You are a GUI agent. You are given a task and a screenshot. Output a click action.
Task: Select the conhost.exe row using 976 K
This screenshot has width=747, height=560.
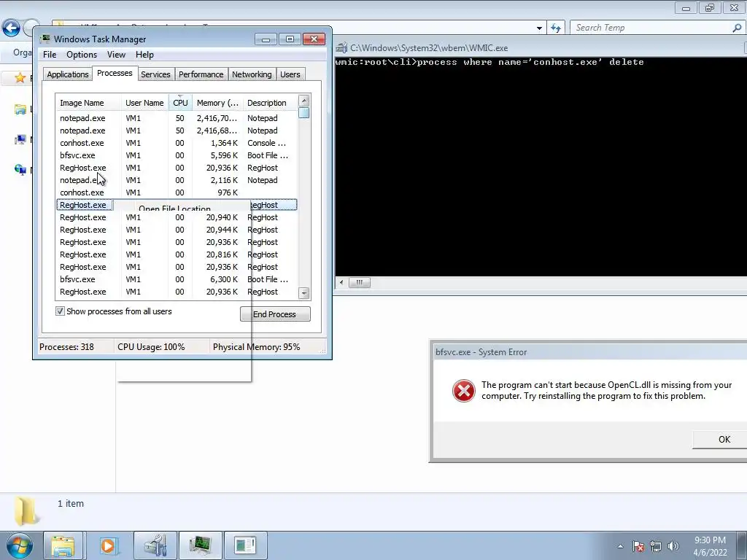pyautogui.click(x=177, y=192)
